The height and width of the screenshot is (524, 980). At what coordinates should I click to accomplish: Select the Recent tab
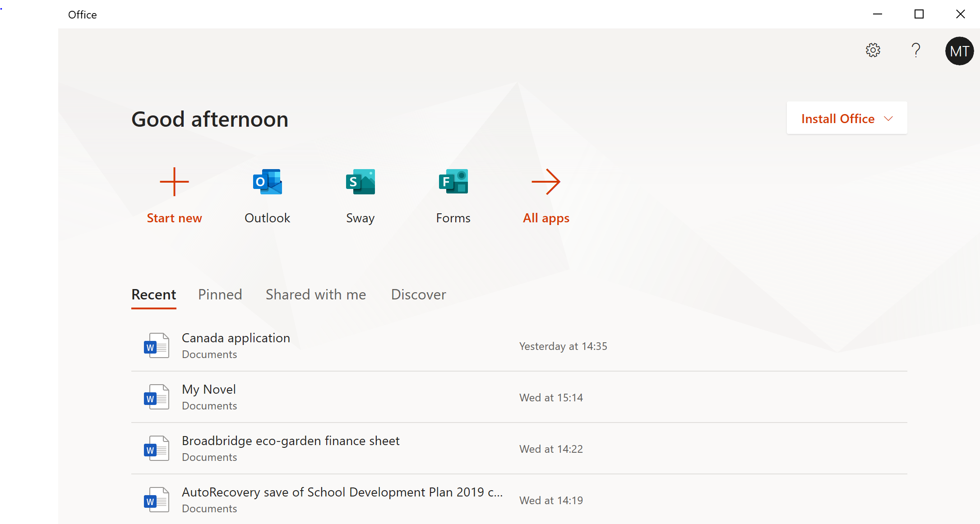[154, 294]
